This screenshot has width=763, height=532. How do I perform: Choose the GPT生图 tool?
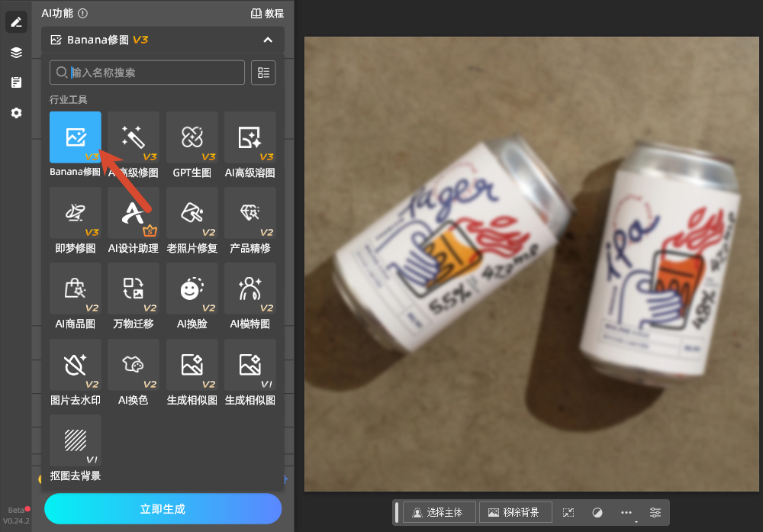[192, 137]
